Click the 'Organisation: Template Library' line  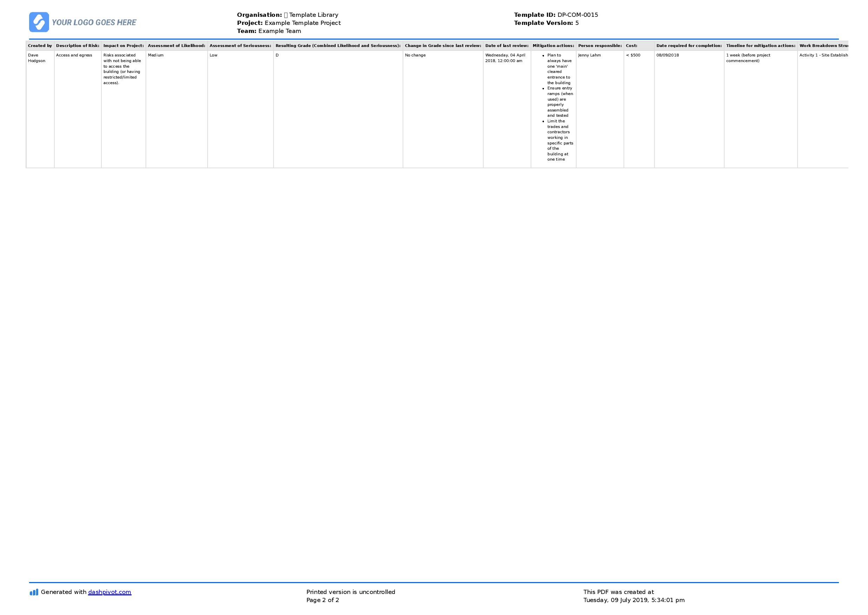click(x=288, y=15)
